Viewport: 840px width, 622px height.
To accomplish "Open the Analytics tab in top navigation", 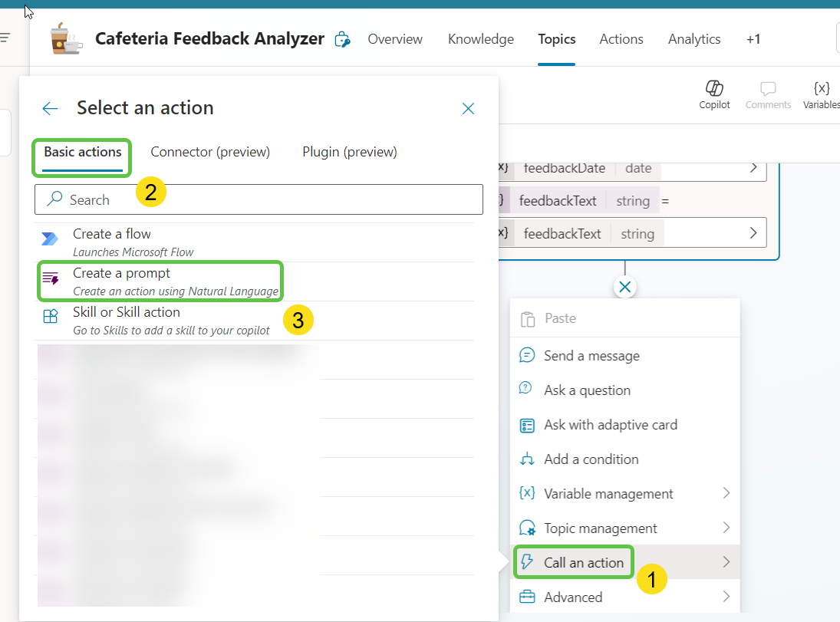I will point(694,39).
